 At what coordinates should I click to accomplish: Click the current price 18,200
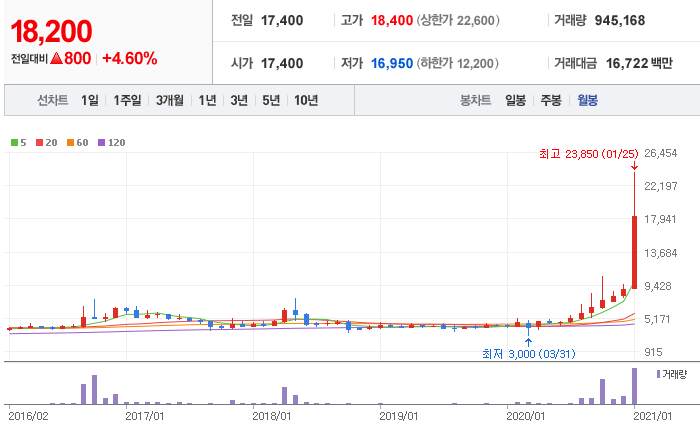(x=51, y=32)
